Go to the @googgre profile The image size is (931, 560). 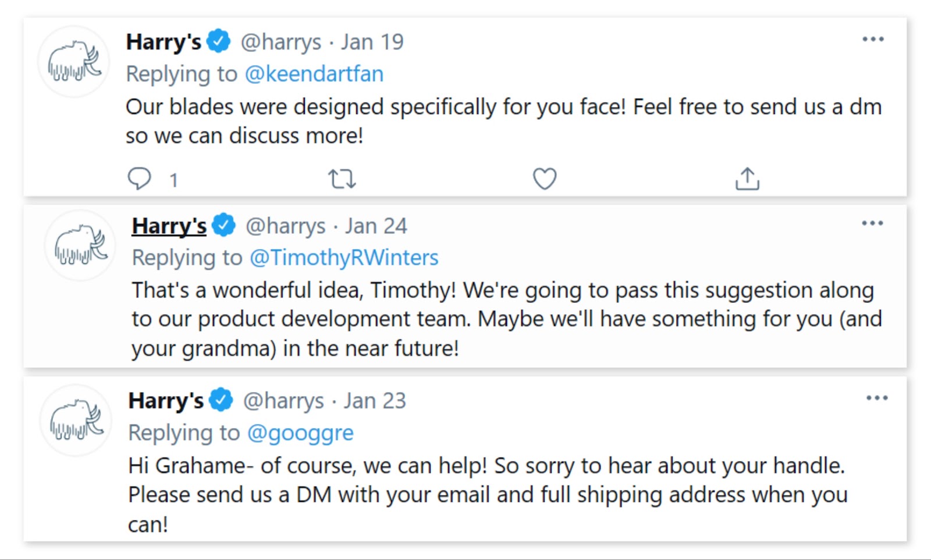tap(300, 433)
